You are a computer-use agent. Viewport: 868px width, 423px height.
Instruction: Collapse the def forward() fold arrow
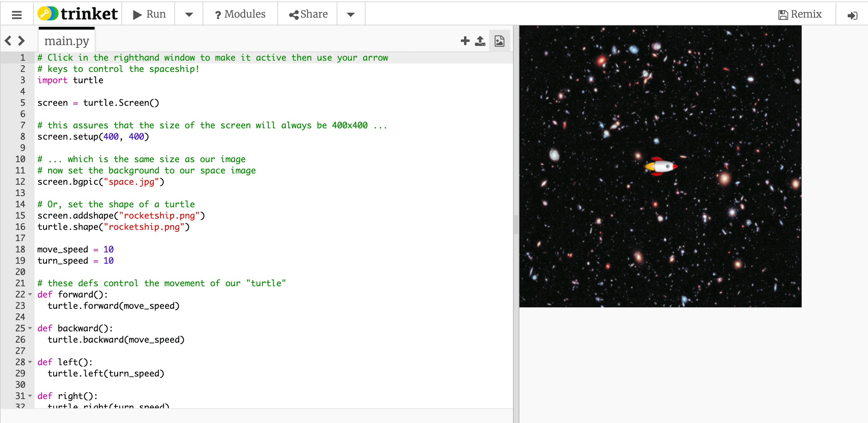[30, 294]
